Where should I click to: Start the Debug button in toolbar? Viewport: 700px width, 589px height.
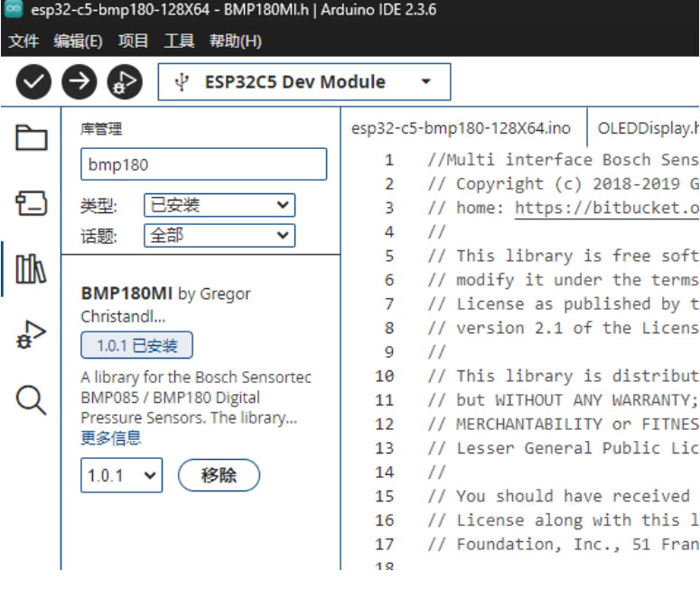[126, 82]
